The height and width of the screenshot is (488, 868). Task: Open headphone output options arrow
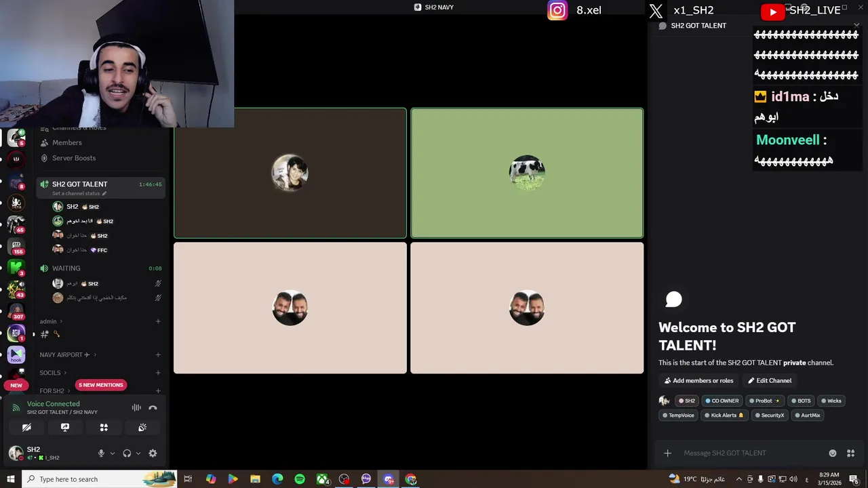(138, 453)
